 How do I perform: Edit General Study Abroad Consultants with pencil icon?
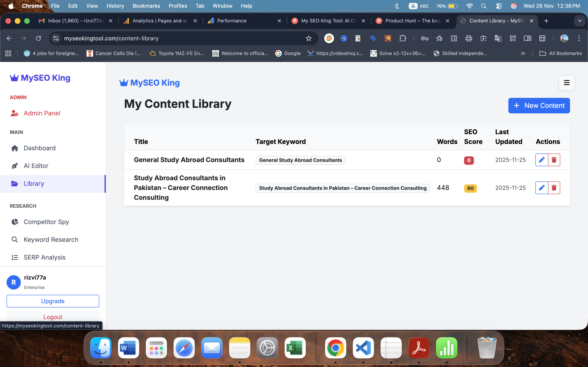[542, 160]
